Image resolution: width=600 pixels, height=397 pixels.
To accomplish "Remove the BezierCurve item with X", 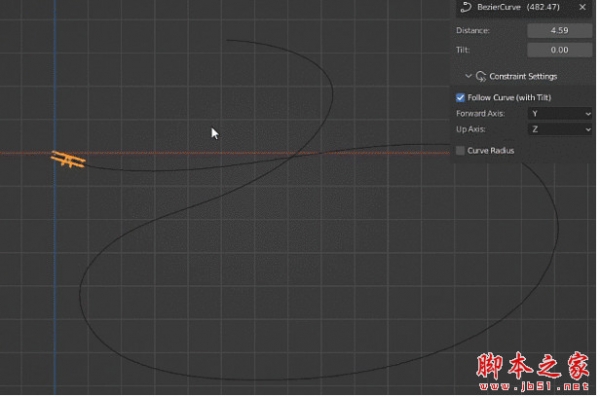I will (x=582, y=7).
